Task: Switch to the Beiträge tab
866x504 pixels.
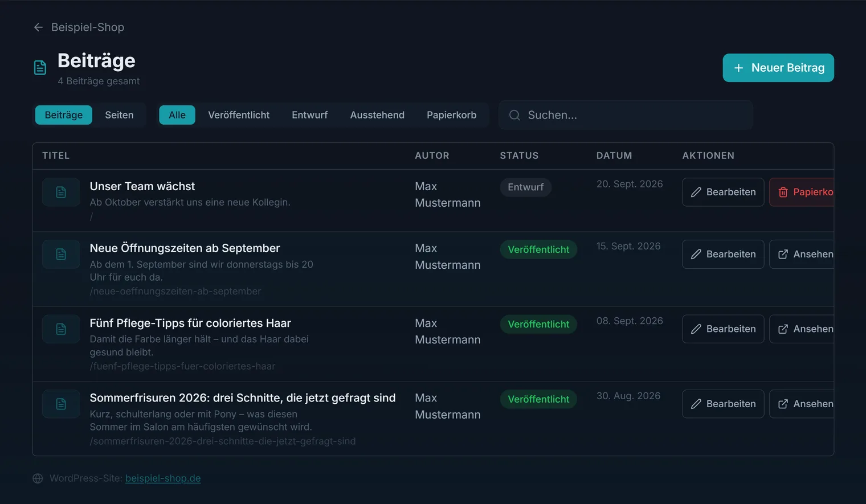Action: point(64,115)
